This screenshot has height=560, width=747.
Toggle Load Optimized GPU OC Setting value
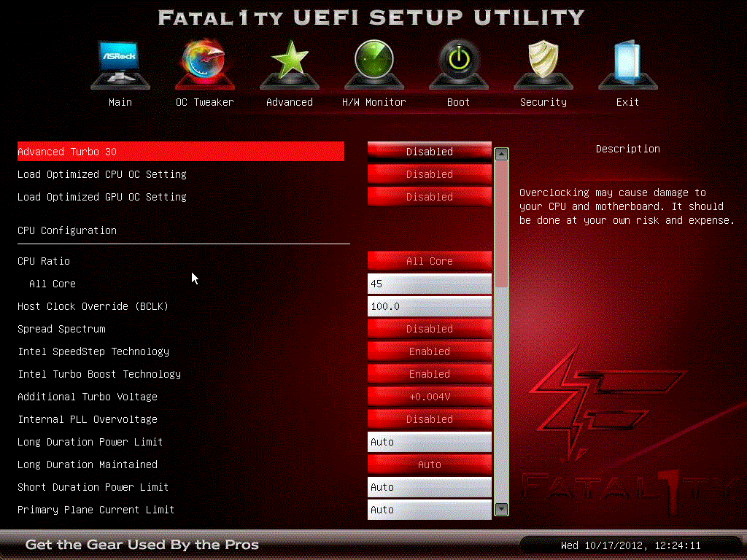click(429, 197)
